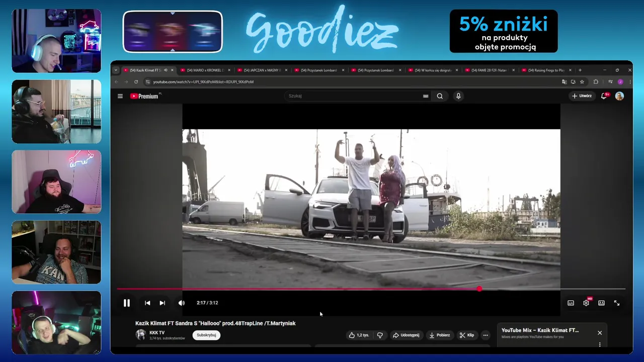Image resolution: width=644 pixels, height=362 pixels.
Task: Go forward with browser forward arrow
Action: 126,82
